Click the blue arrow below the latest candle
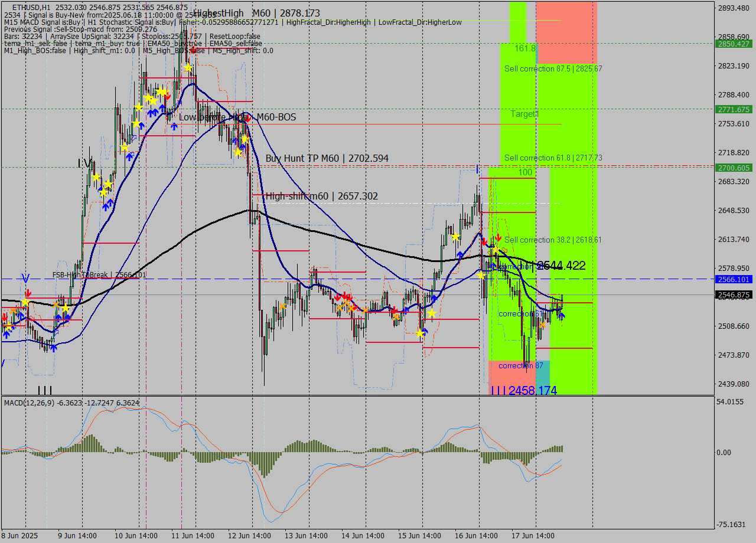Viewport: 756px width, 543px height. (561, 316)
